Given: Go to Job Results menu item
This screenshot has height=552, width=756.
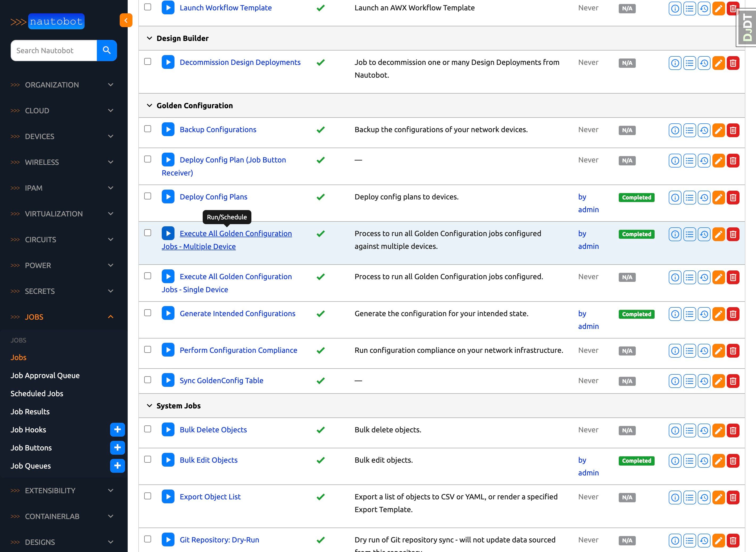Looking at the screenshot, I should pos(30,412).
